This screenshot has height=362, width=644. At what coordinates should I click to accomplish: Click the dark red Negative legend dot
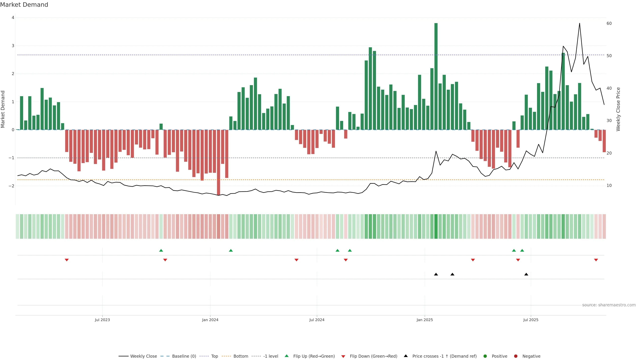point(516,356)
